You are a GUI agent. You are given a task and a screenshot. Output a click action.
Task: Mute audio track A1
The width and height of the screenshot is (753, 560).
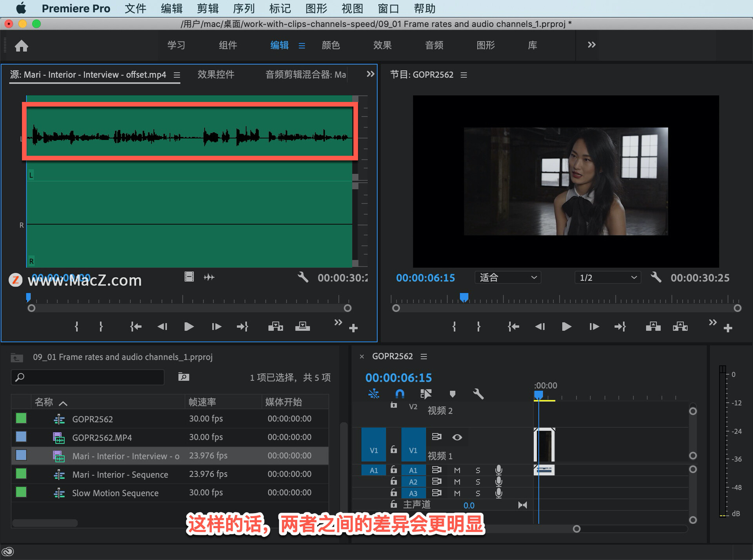point(457,470)
